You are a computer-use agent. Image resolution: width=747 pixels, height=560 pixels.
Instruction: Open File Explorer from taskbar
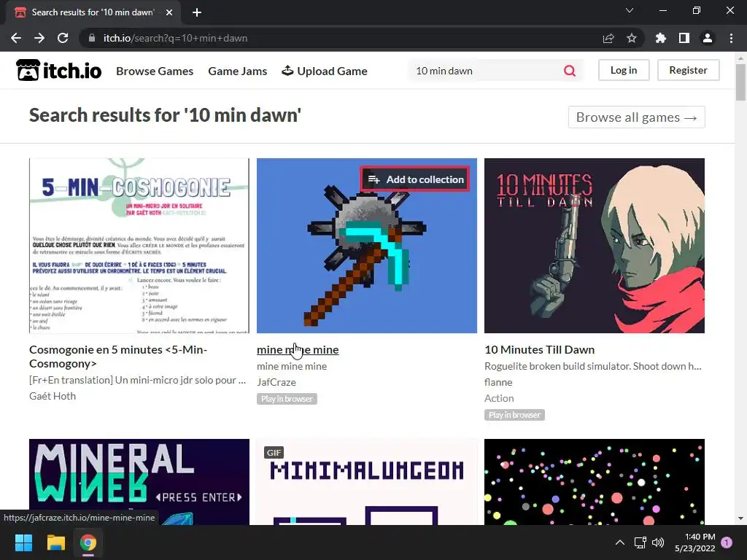click(55, 542)
